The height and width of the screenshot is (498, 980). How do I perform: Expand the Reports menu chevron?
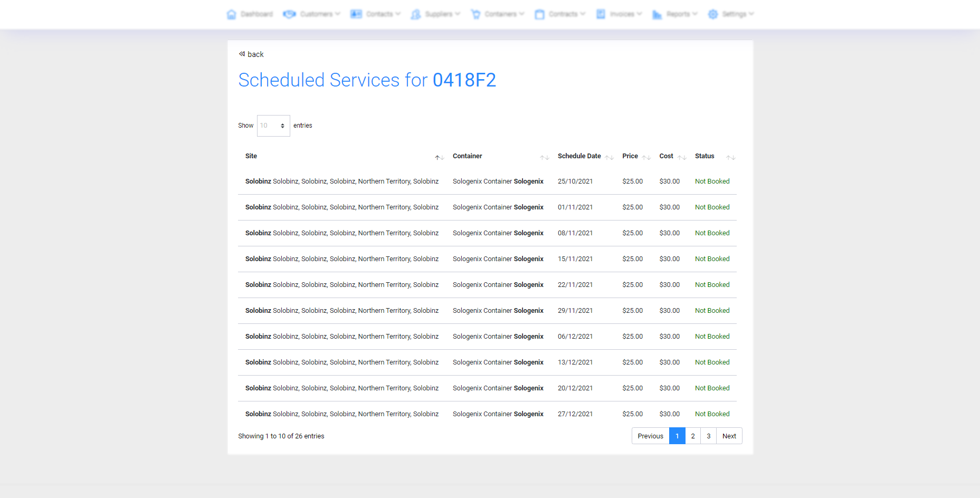pyautogui.click(x=695, y=14)
